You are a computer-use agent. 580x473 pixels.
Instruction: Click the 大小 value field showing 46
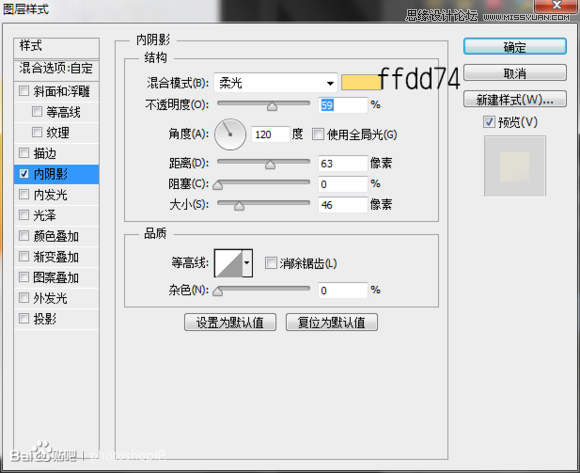point(343,205)
